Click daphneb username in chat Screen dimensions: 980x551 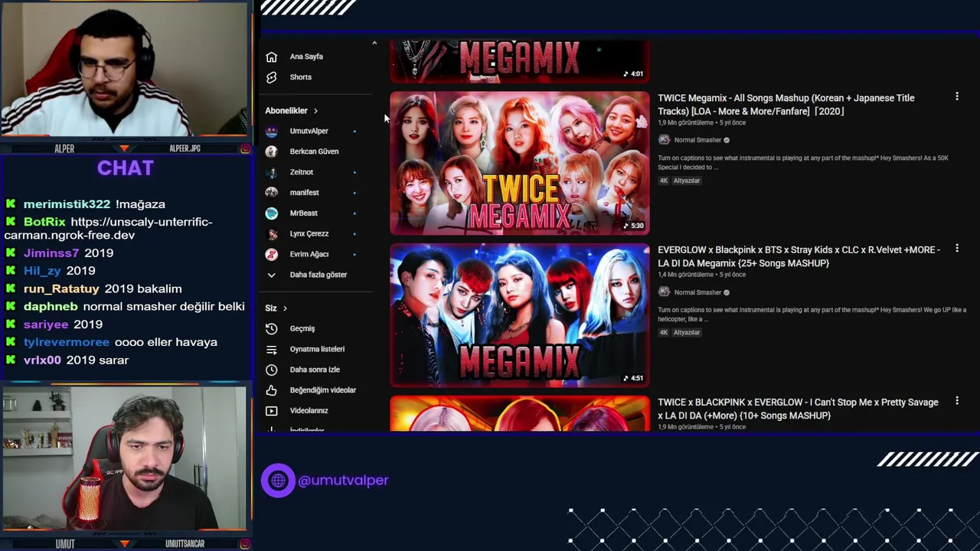pos(51,307)
